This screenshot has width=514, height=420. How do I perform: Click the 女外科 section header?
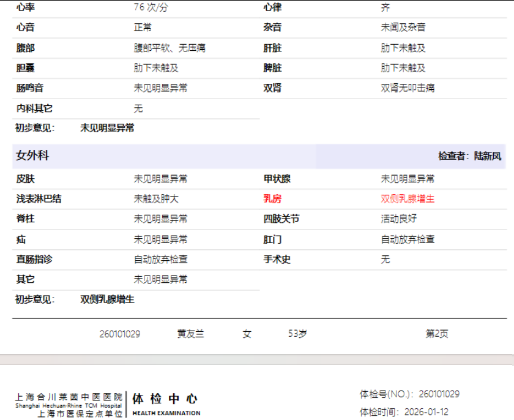[32, 156]
